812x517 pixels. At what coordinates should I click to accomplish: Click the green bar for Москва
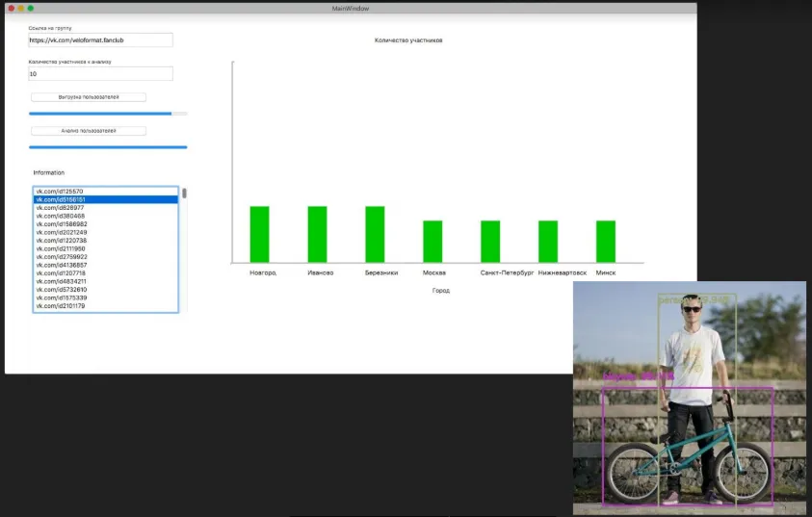pyautogui.click(x=432, y=241)
